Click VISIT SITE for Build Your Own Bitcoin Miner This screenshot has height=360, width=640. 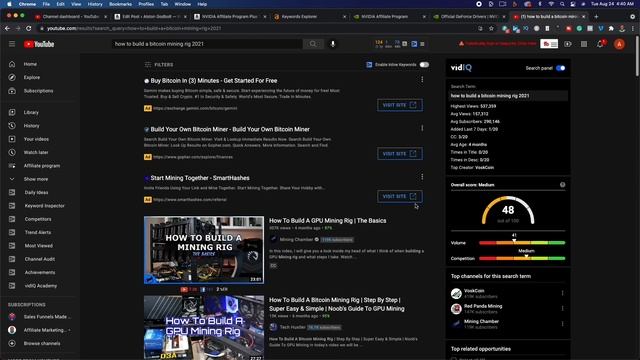[x=400, y=153]
